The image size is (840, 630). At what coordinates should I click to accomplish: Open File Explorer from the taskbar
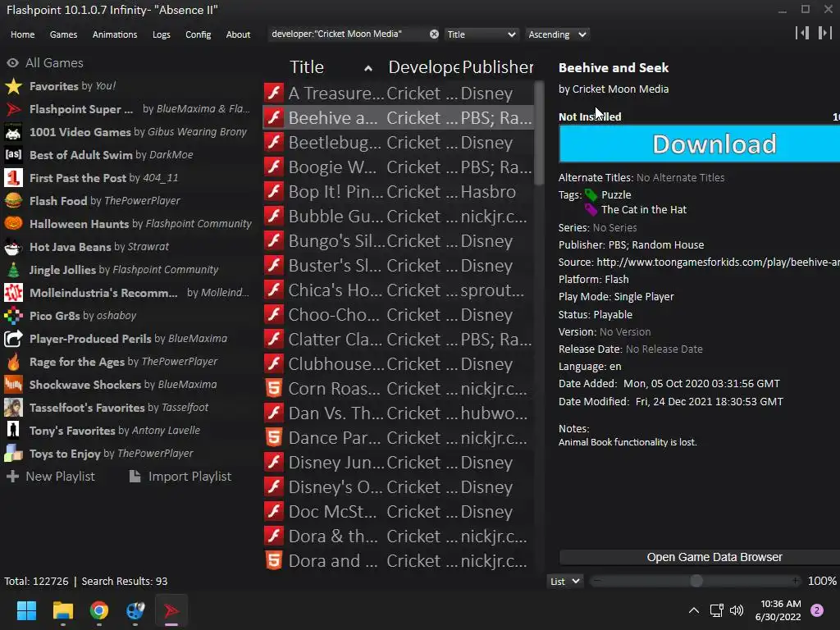[x=62, y=610]
